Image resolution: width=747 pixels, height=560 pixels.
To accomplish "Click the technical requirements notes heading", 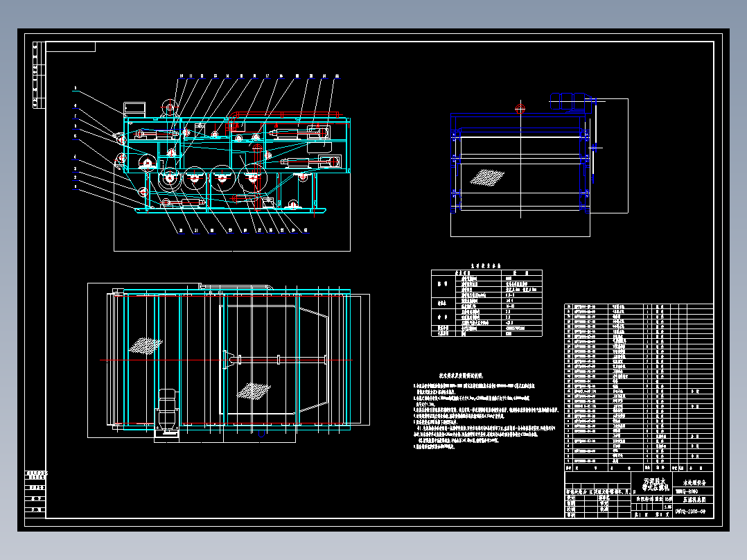I will pyautogui.click(x=461, y=376).
